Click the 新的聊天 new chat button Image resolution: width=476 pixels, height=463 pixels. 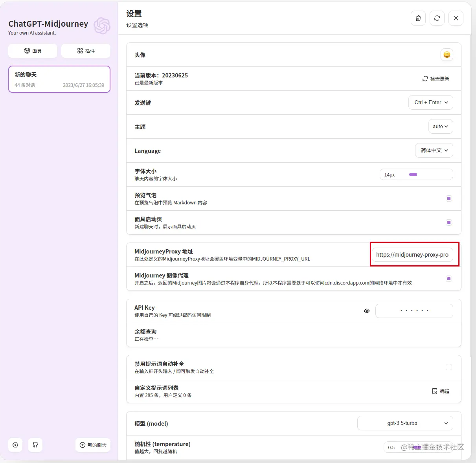[x=93, y=445]
